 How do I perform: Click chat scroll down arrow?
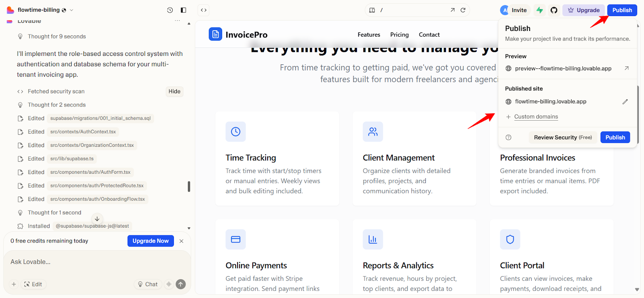pyautogui.click(x=189, y=228)
